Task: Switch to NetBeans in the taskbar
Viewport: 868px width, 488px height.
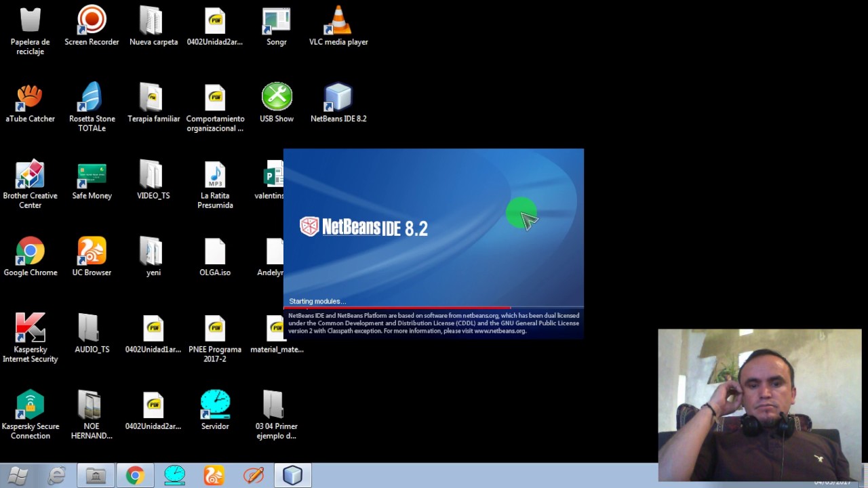Action: click(x=292, y=476)
